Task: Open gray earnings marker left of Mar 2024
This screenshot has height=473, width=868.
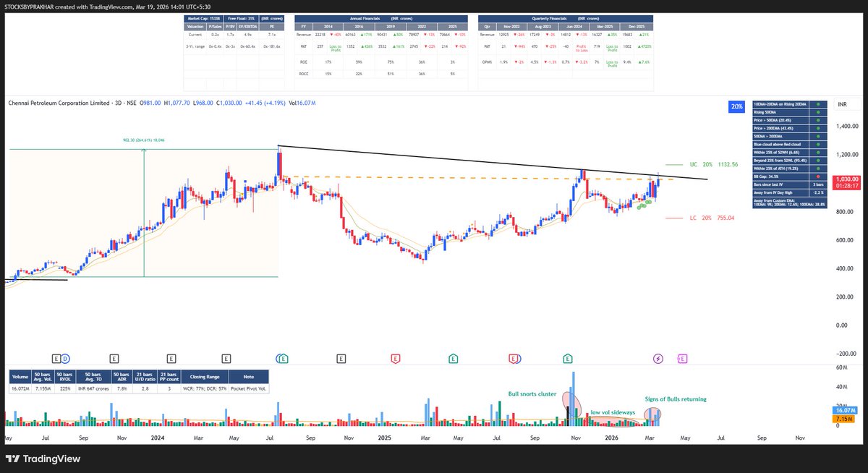Action: [171, 358]
